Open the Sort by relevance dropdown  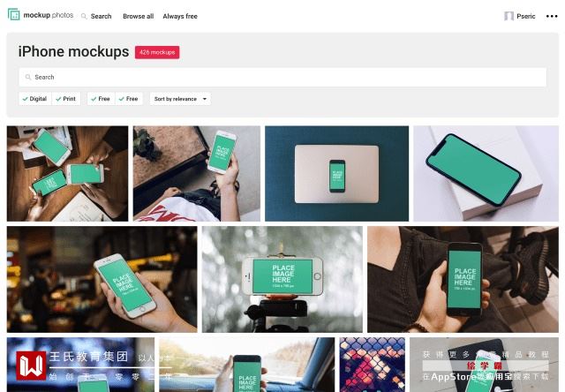click(180, 99)
